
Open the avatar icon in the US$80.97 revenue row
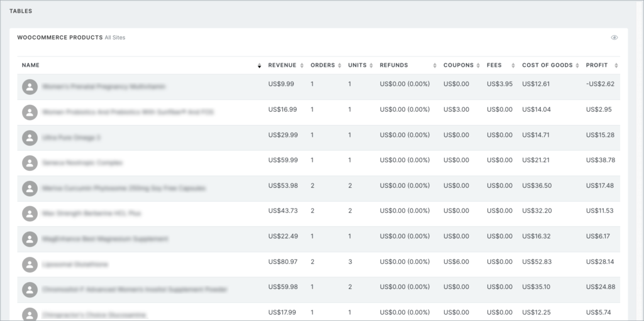(x=30, y=264)
